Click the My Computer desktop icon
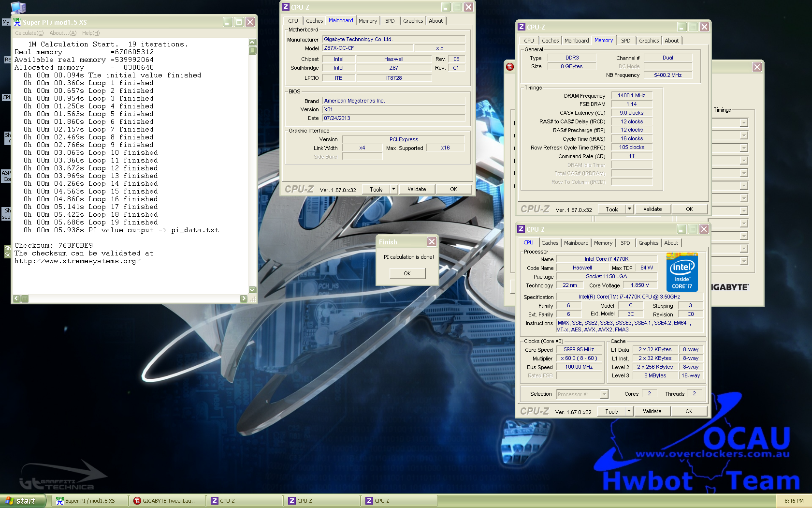Image resolution: width=812 pixels, height=508 pixels. coord(17,7)
